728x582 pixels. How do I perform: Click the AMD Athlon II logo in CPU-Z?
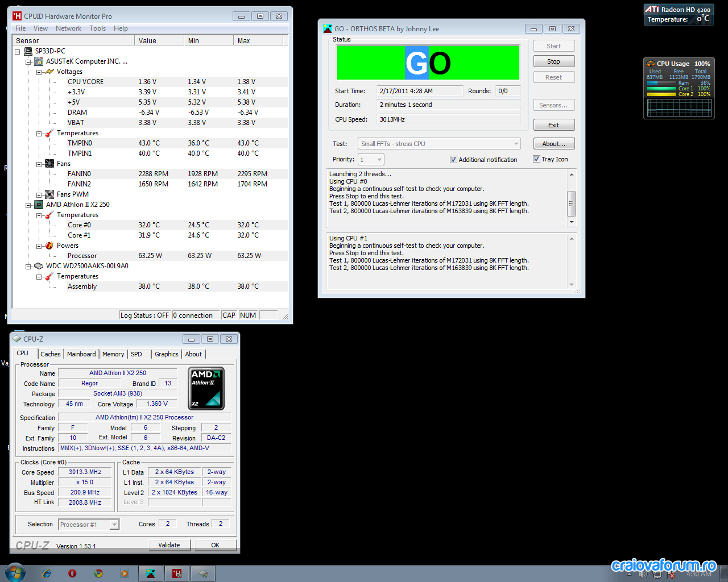[206, 388]
